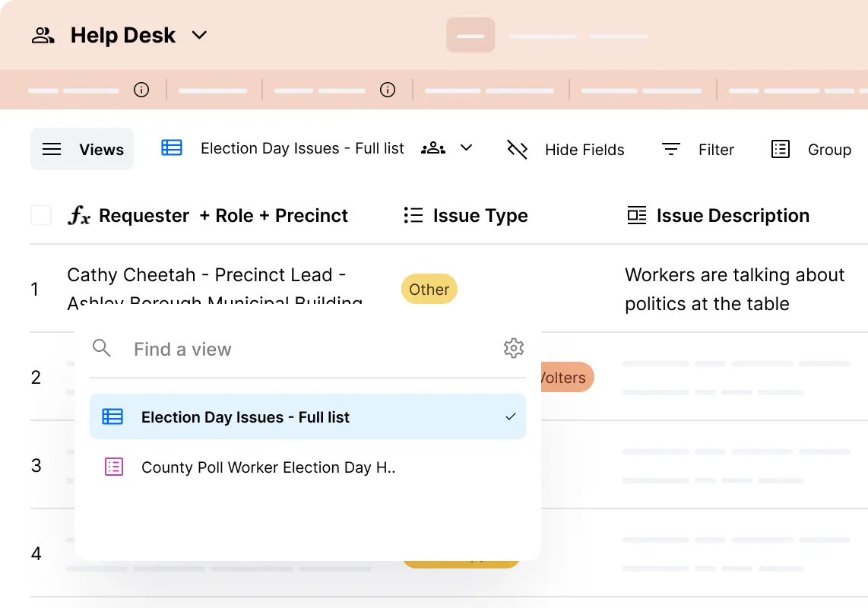Switch to the County Poll Worker Election Day view
This screenshot has width=868, height=608.
click(x=268, y=467)
